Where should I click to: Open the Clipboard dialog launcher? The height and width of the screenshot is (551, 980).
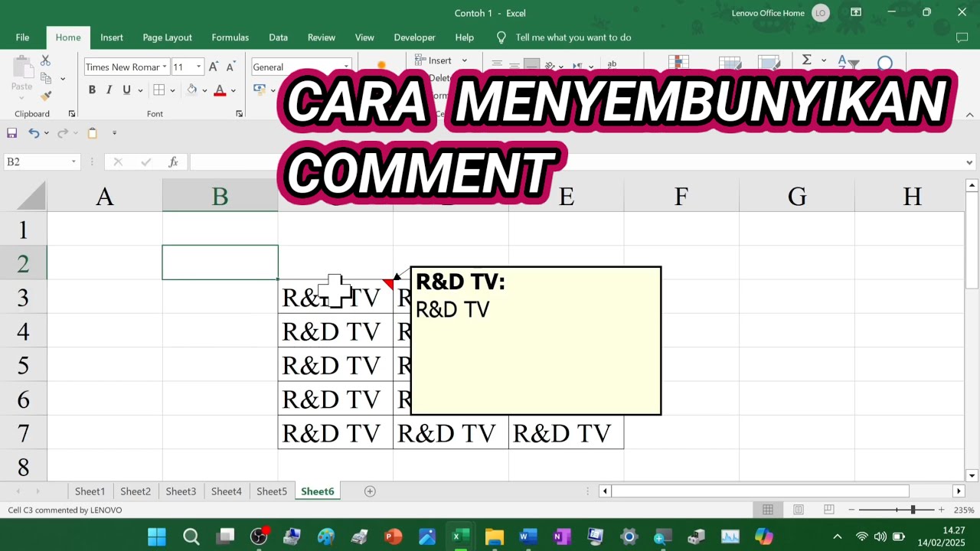pos(72,113)
